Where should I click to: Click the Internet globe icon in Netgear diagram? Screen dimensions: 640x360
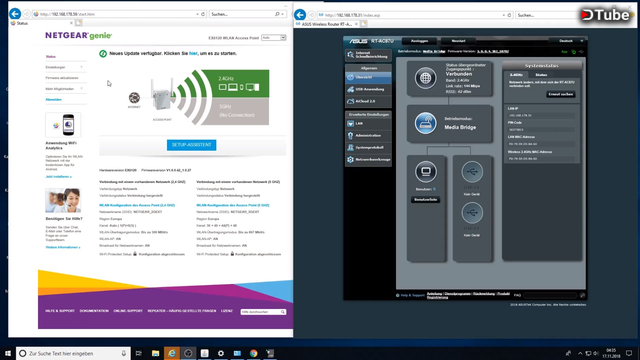(134, 98)
